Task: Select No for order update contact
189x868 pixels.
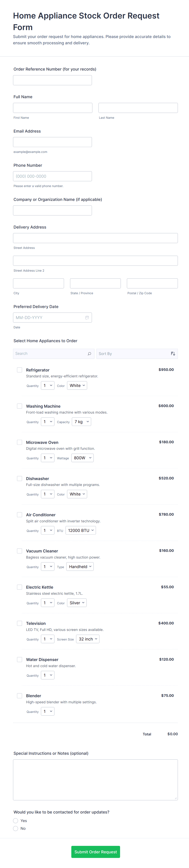Action: [x=15, y=828]
